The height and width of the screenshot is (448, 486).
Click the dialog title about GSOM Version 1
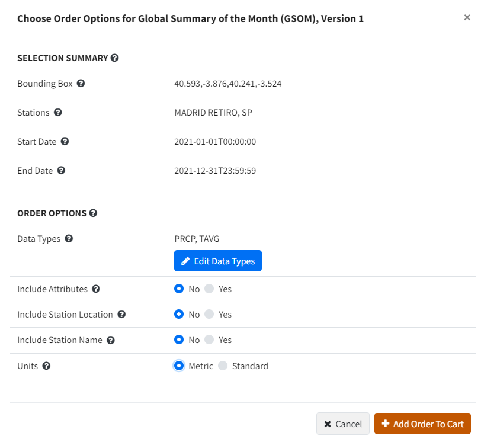pos(190,19)
